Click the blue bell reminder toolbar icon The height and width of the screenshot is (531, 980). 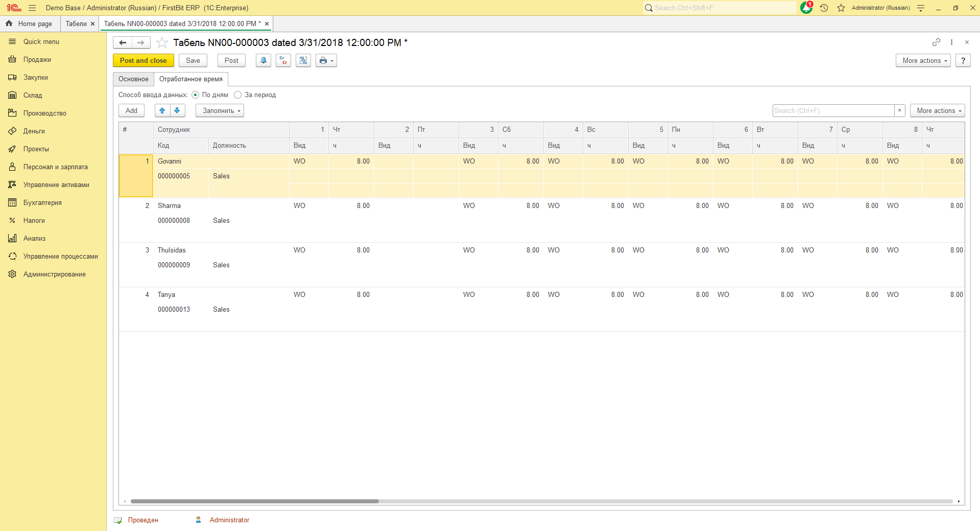point(264,60)
